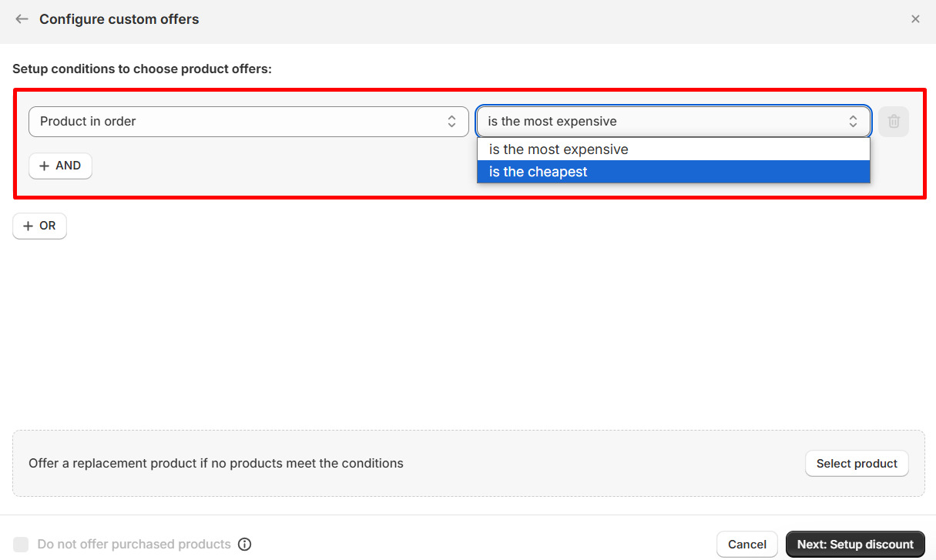Click the Configure custom offers title
The width and height of the screenshot is (936, 560).
[x=119, y=19]
